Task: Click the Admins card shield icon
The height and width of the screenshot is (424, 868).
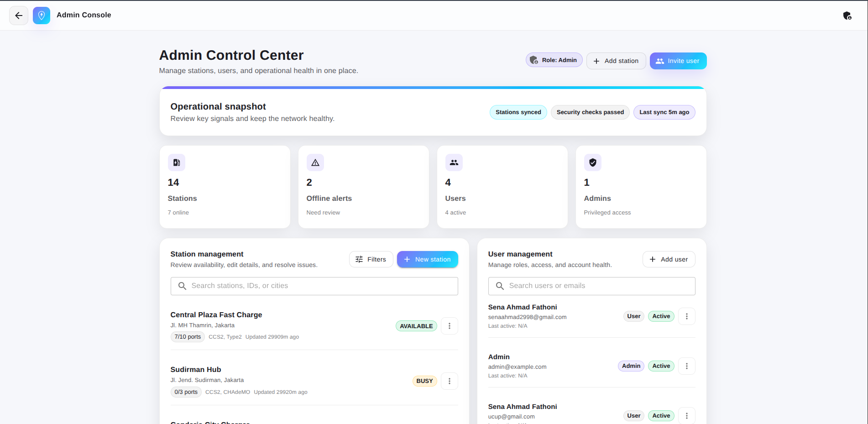Action: pos(593,162)
